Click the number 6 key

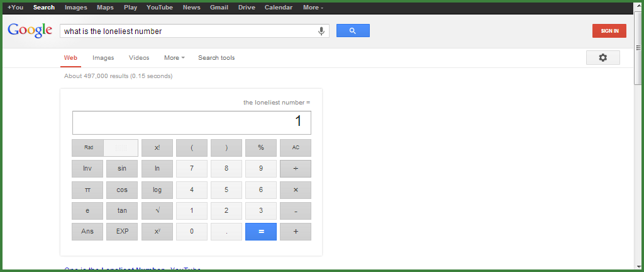click(x=261, y=190)
